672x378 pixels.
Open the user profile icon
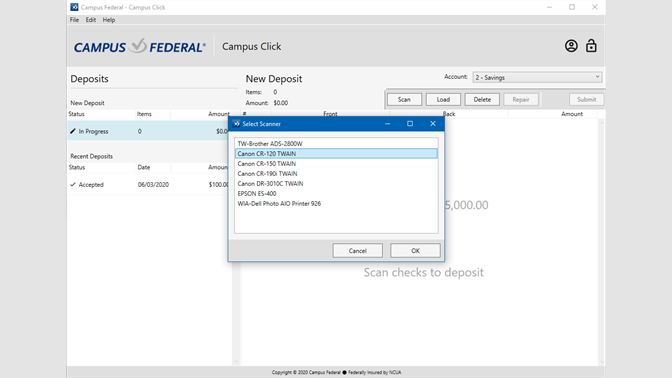(571, 46)
